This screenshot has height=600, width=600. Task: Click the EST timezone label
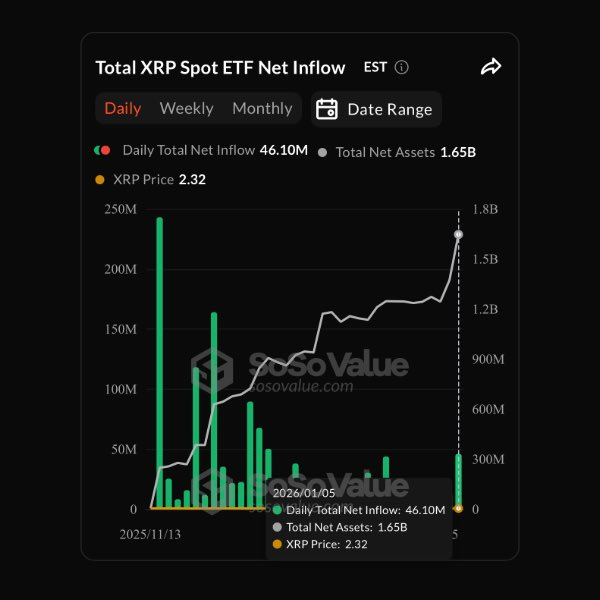click(375, 68)
